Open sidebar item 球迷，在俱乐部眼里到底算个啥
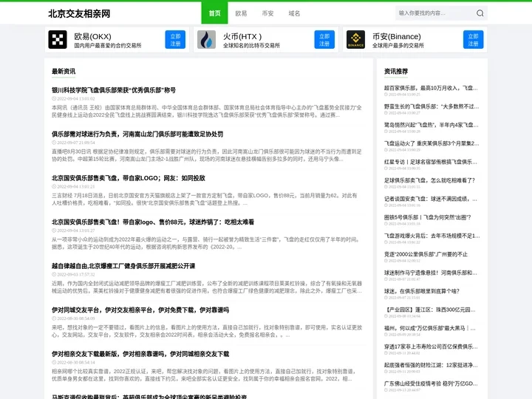 (x=421, y=291)
